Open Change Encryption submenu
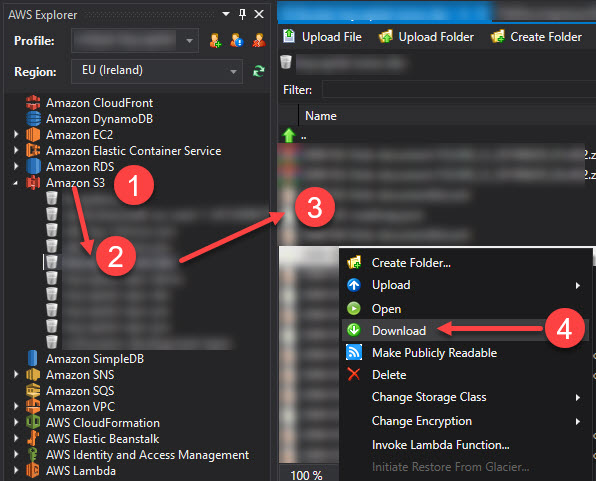The image size is (596, 481). (466, 421)
